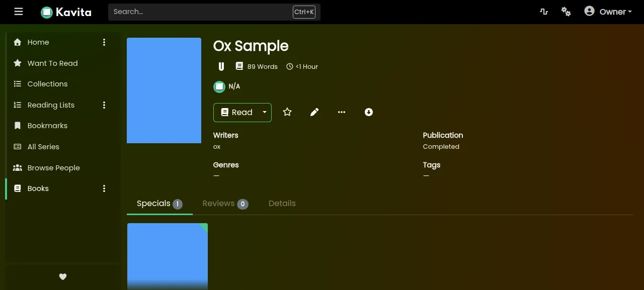
Task: Click the Ox Sample title
Action: point(251,46)
